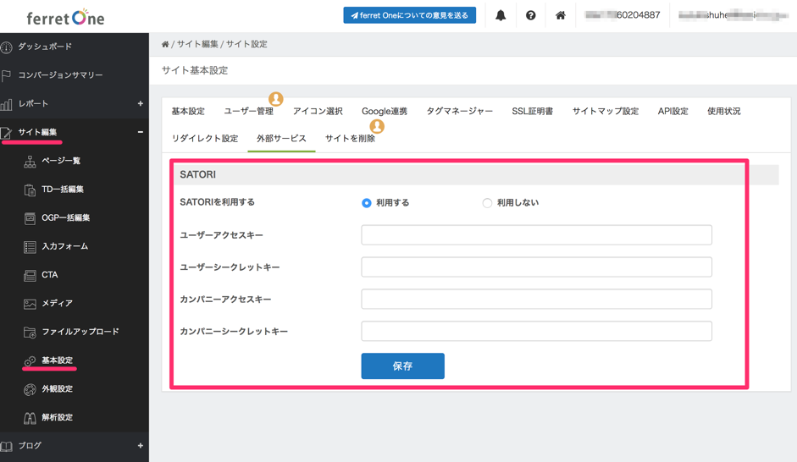The width and height of the screenshot is (797, 462).
Task: Open 解析設定 in the sidebar
Action: coord(57,417)
